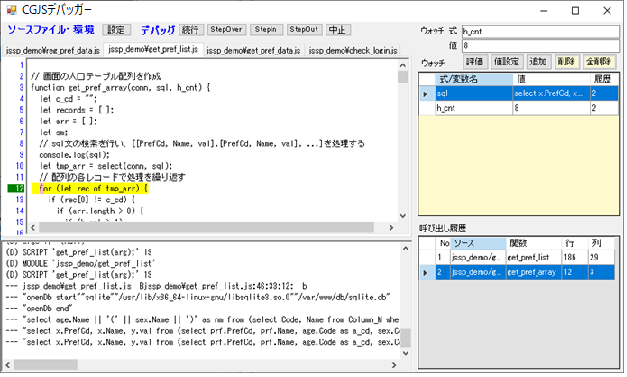
Task: Select the sql row in watch table
Action: coord(519,94)
